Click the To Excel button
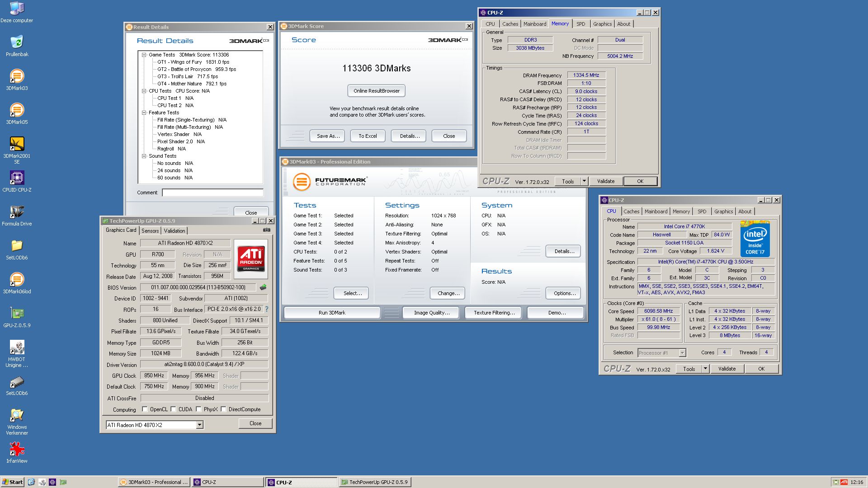868x488 pixels. pyautogui.click(x=368, y=136)
